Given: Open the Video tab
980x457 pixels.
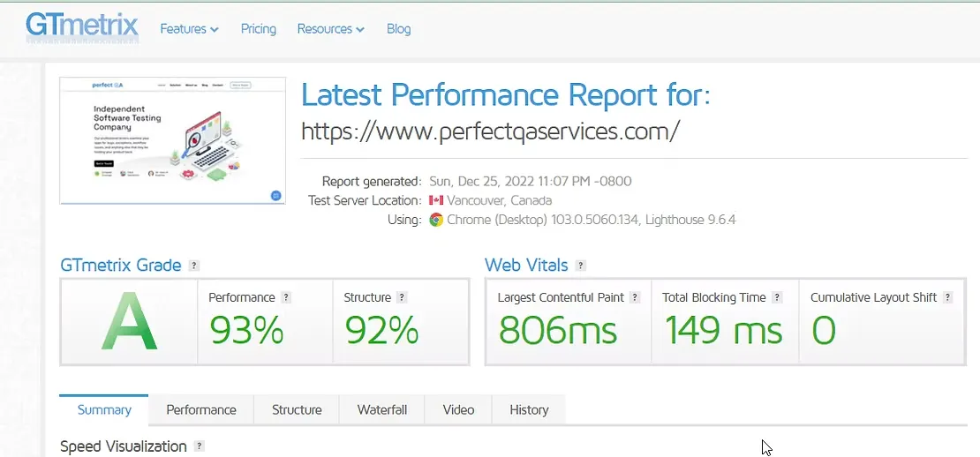Looking at the screenshot, I should click(x=459, y=410).
